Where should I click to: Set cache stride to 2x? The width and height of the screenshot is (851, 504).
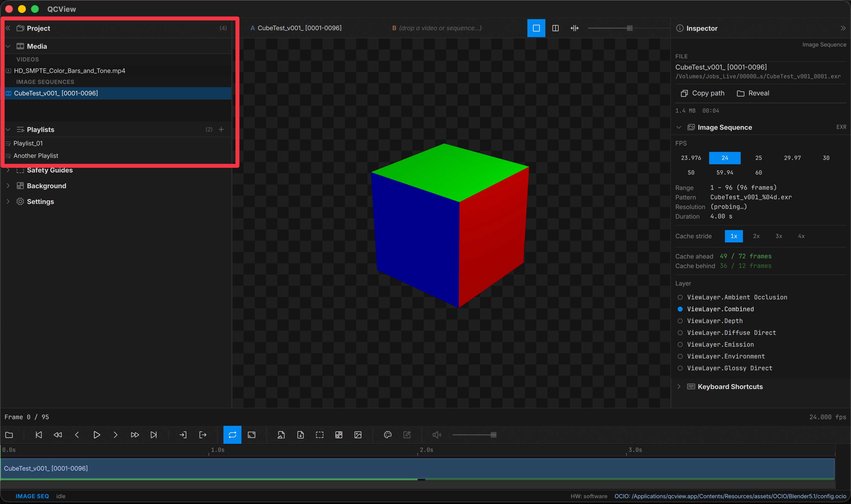click(756, 236)
